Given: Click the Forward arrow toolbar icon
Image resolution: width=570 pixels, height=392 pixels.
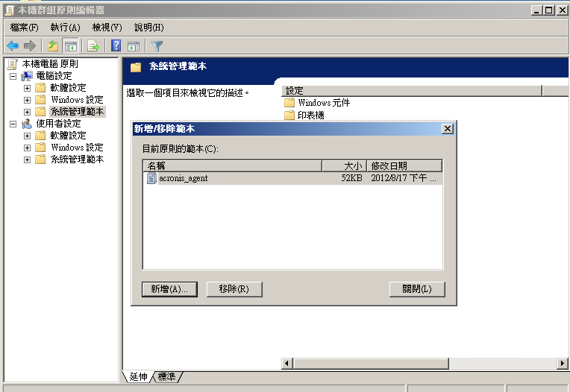Looking at the screenshot, I should [x=29, y=45].
